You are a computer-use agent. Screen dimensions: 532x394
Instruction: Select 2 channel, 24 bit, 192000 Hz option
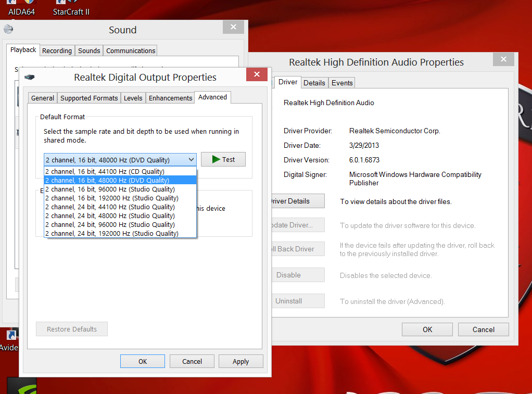(x=120, y=233)
